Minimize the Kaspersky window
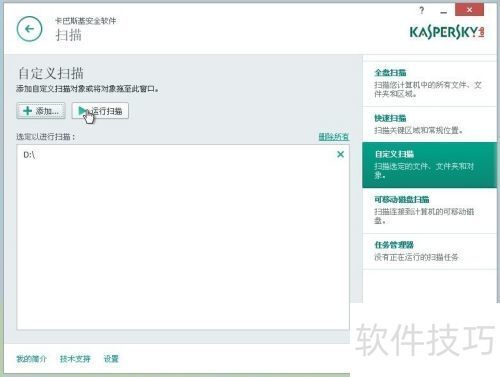The height and width of the screenshot is (377, 500). (x=443, y=12)
